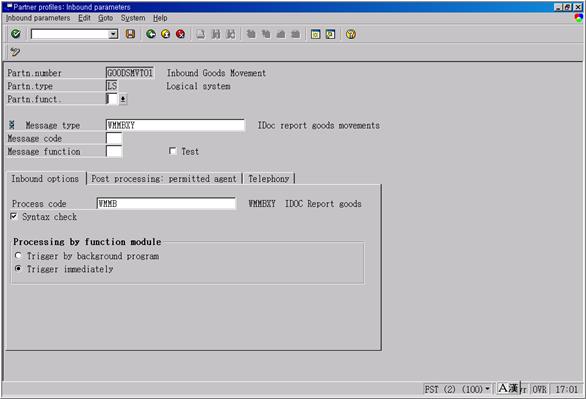The height and width of the screenshot is (399, 586).
Task: Click the Create new session icon
Action: coord(315,34)
